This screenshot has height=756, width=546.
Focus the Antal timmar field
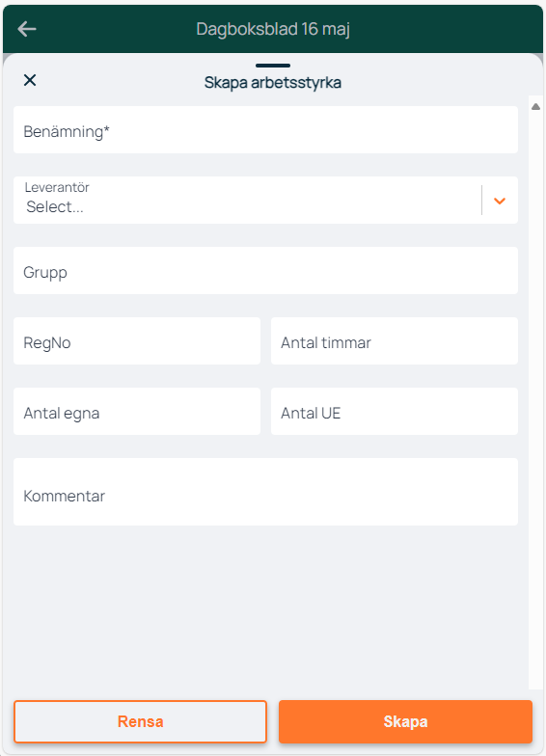pyautogui.click(x=395, y=341)
